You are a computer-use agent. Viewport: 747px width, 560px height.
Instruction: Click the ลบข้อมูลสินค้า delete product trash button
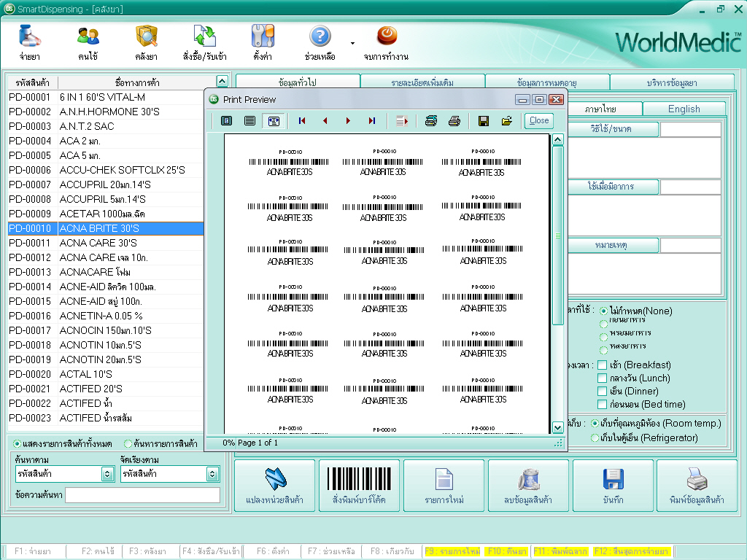[528, 485]
